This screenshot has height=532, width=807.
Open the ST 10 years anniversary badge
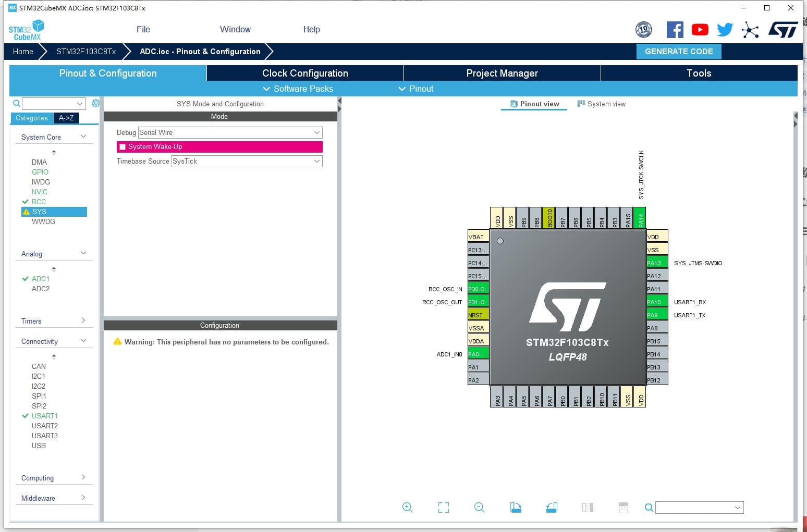click(644, 30)
